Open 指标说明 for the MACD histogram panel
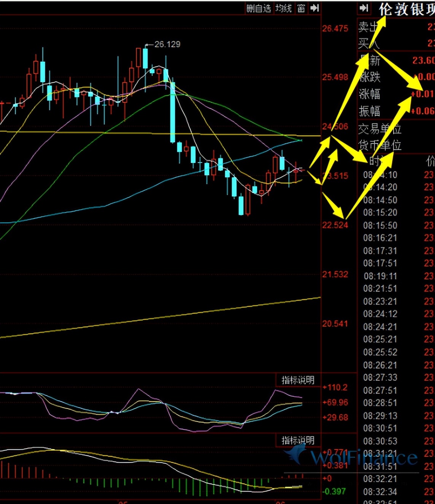Viewport: 435px width, 504px height. click(298, 440)
